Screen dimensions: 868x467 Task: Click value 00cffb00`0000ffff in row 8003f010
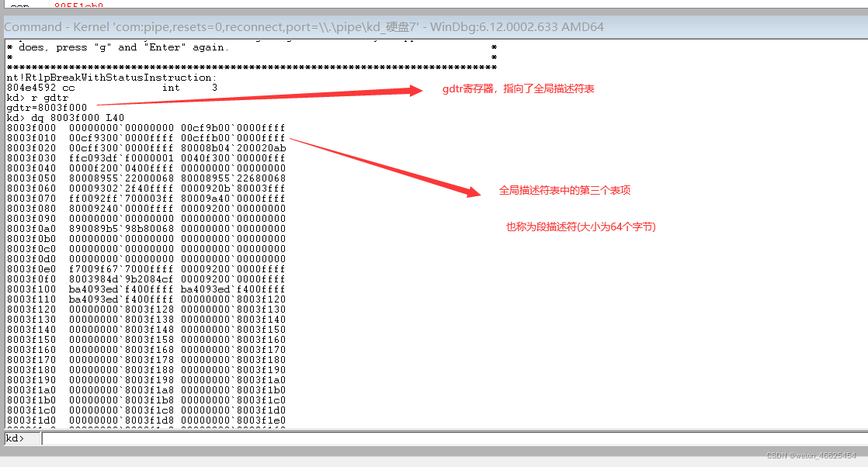coord(233,138)
